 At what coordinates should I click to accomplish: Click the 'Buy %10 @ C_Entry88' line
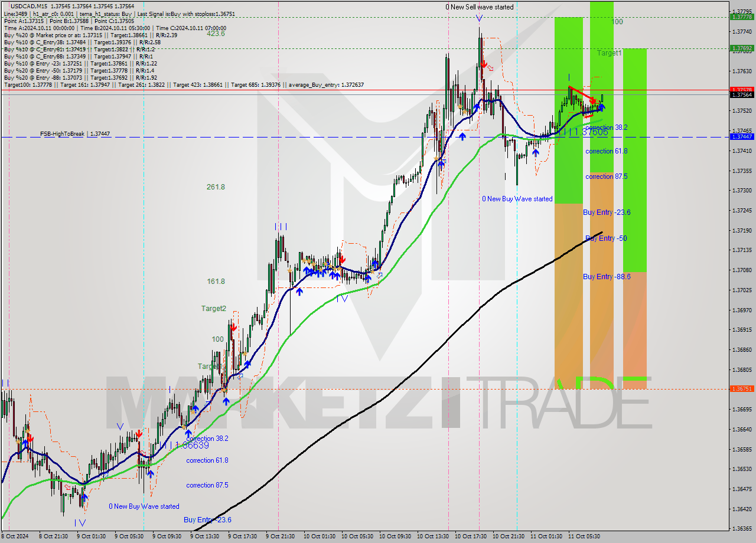[x=77, y=56]
